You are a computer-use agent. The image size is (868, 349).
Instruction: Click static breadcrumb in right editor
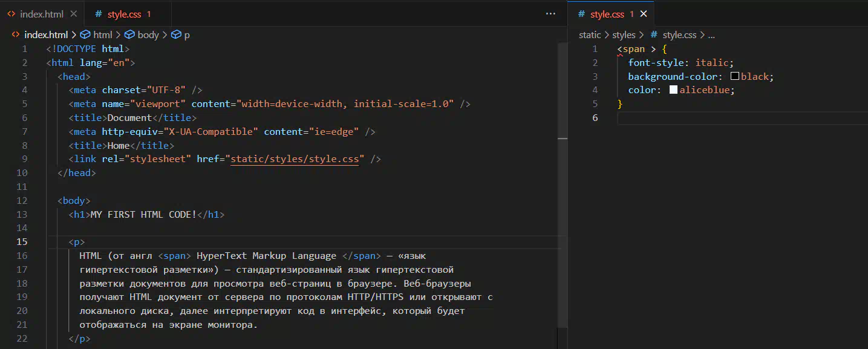(x=590, y=35)
